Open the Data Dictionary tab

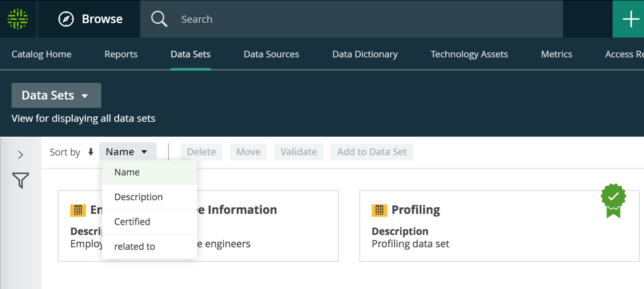(365, 54)
